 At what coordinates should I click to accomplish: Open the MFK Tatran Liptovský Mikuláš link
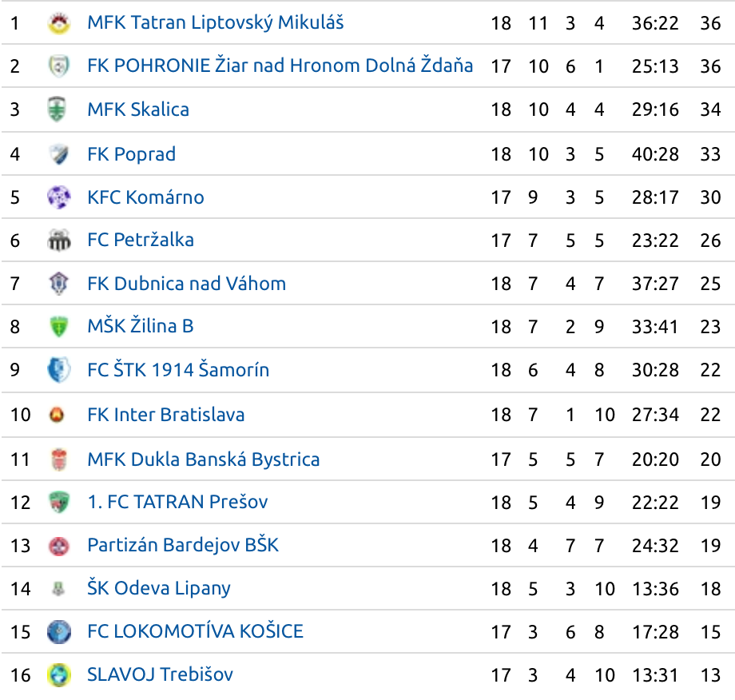click(216, 22)
